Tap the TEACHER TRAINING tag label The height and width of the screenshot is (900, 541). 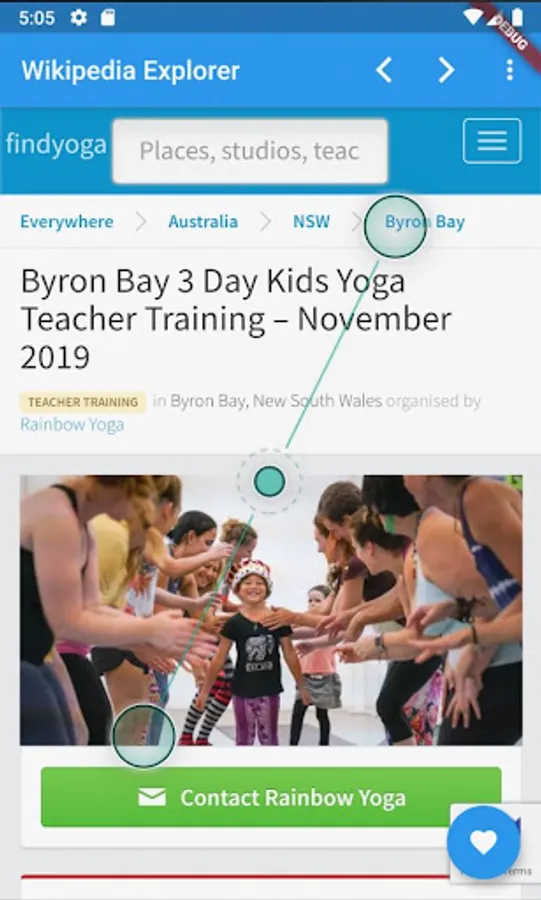pyautogui.click(x=83, y=402)
